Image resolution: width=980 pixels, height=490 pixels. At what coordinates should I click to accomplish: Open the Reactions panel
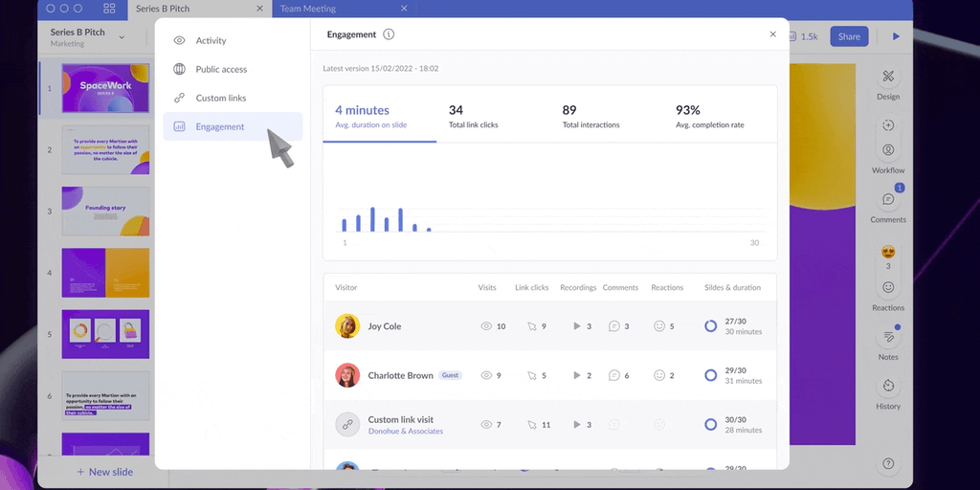(888, 287)
